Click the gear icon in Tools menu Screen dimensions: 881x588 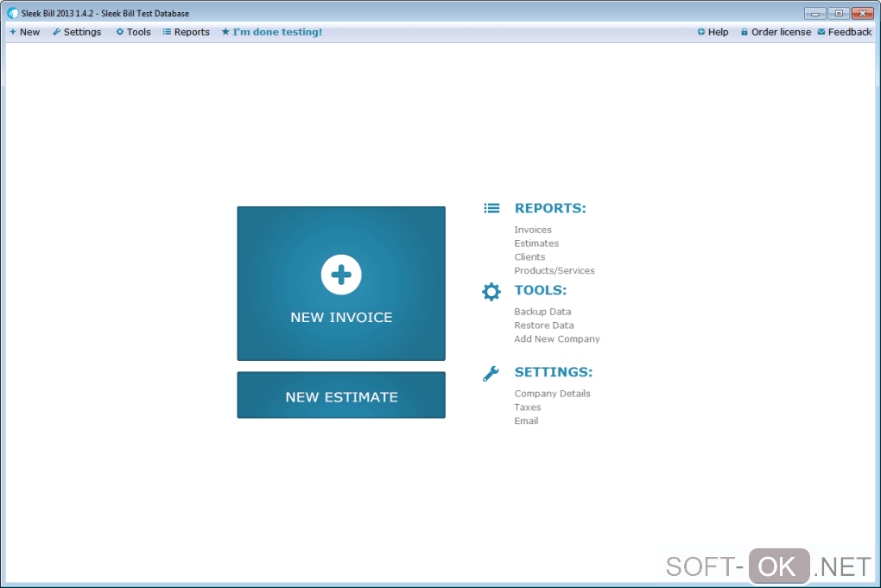tap(120, 32)
